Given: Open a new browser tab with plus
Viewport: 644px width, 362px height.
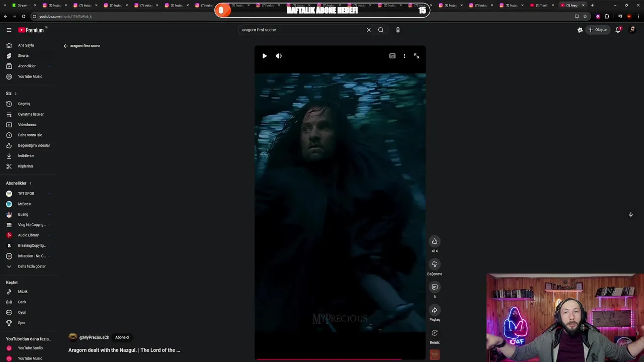Looking at the screenshot, I should coord(592,5).
